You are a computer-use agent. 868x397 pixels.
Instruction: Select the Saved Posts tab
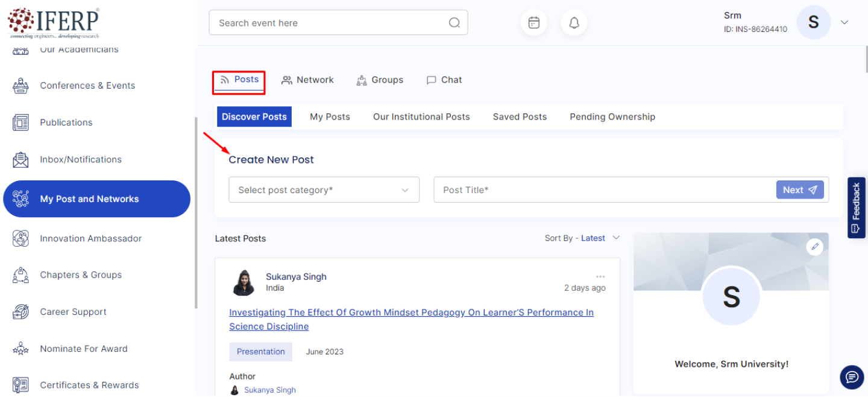[x=520, y=117]
